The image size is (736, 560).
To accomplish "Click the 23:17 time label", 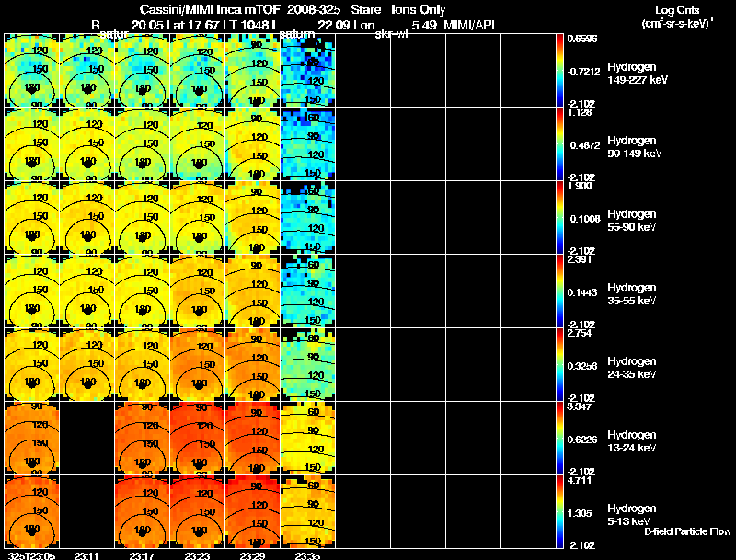I will click(x=142, y=556).
